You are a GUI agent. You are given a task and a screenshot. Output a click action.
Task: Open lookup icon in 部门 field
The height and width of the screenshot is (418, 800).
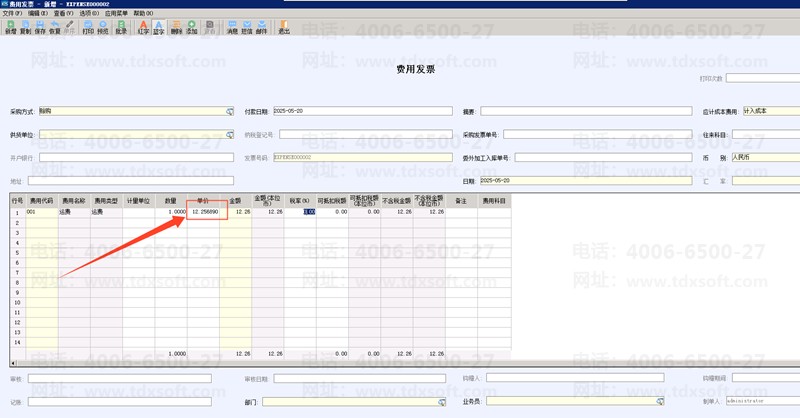tap(442, 402)
